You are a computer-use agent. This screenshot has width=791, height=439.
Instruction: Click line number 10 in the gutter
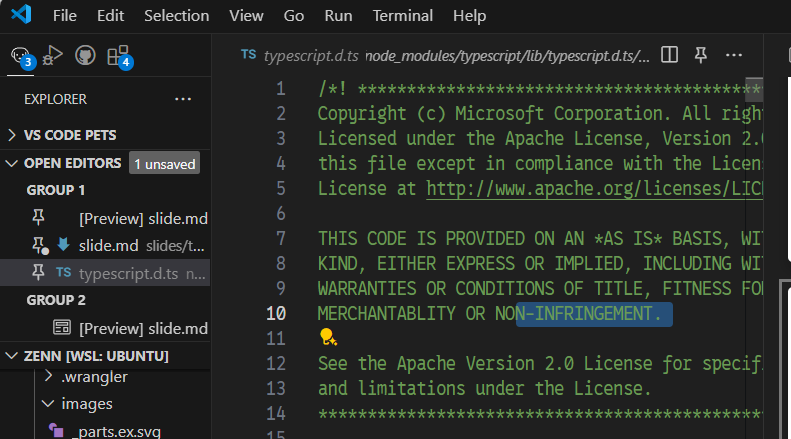point(276,314)
